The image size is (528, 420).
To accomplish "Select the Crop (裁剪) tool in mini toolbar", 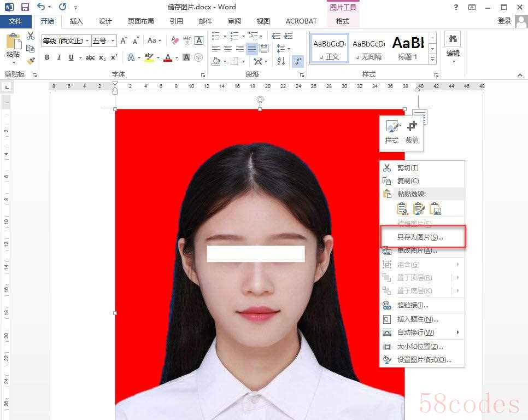I will [x=412, y=132].
